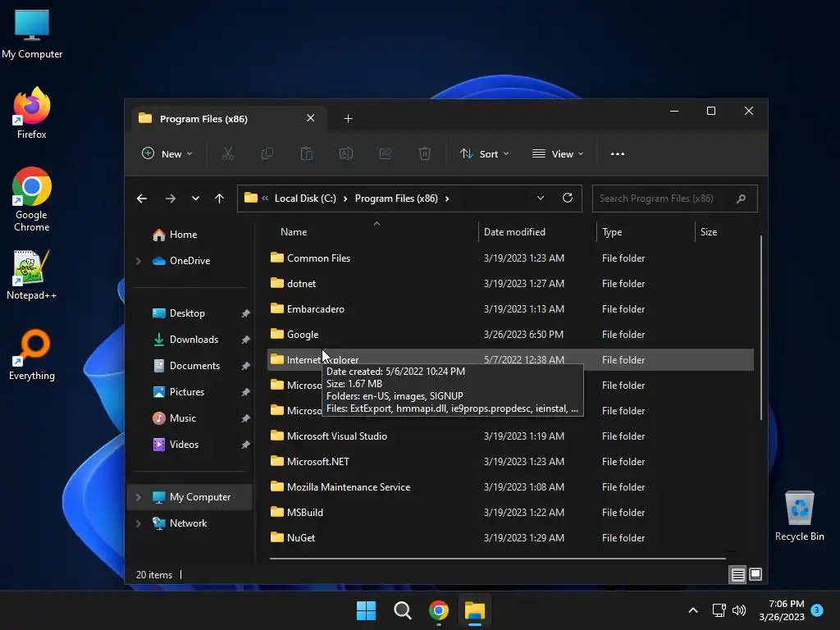Select Recycle Bin desktop icon
The image size is (840, 630).
tap(799, 516)
